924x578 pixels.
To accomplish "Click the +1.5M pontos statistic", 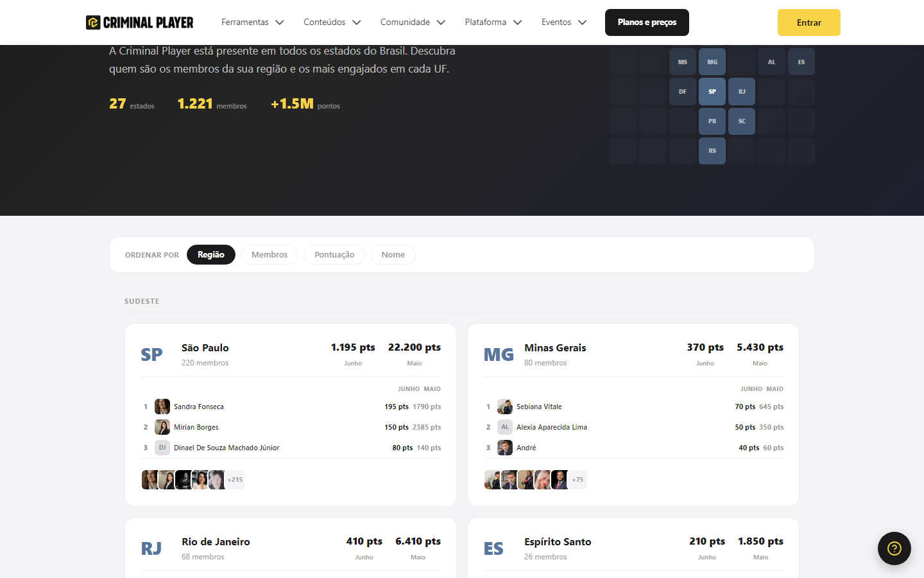I will pos(305,104).
